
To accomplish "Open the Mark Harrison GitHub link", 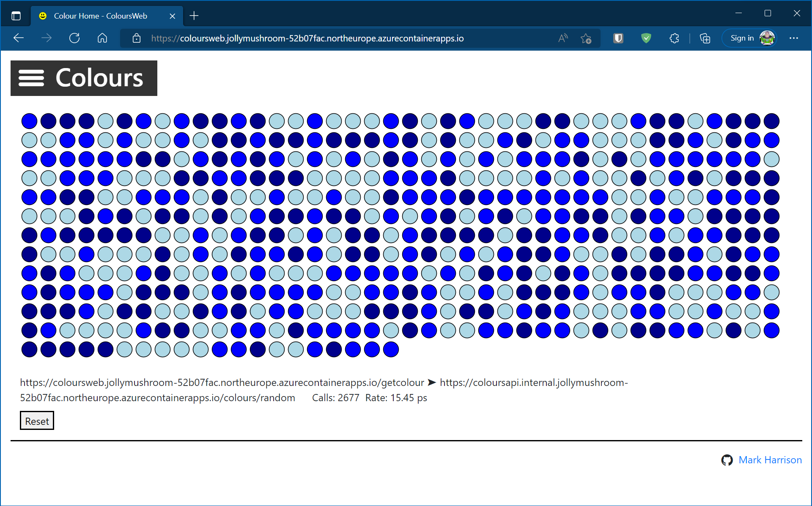I will (770, 460).
